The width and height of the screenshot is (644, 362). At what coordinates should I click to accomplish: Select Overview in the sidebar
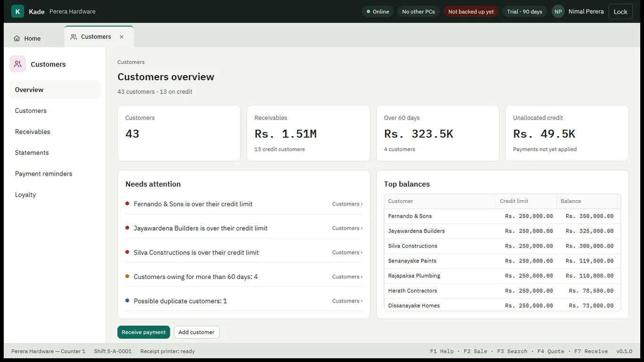[x=55, y=90]
